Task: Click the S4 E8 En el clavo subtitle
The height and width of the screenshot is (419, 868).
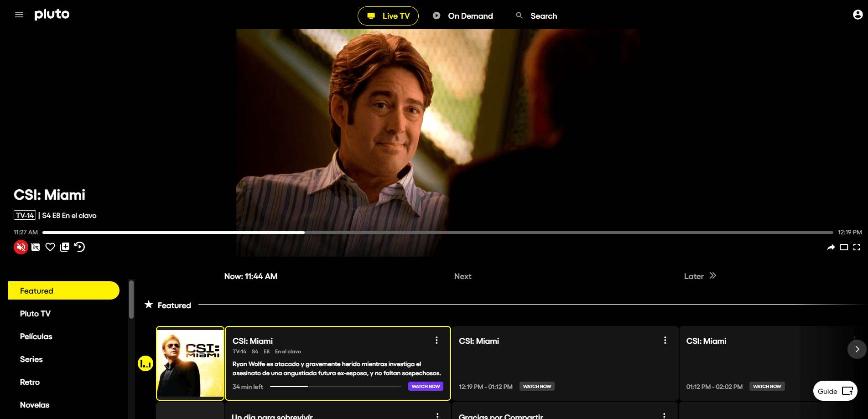Action: pos(69,215)
